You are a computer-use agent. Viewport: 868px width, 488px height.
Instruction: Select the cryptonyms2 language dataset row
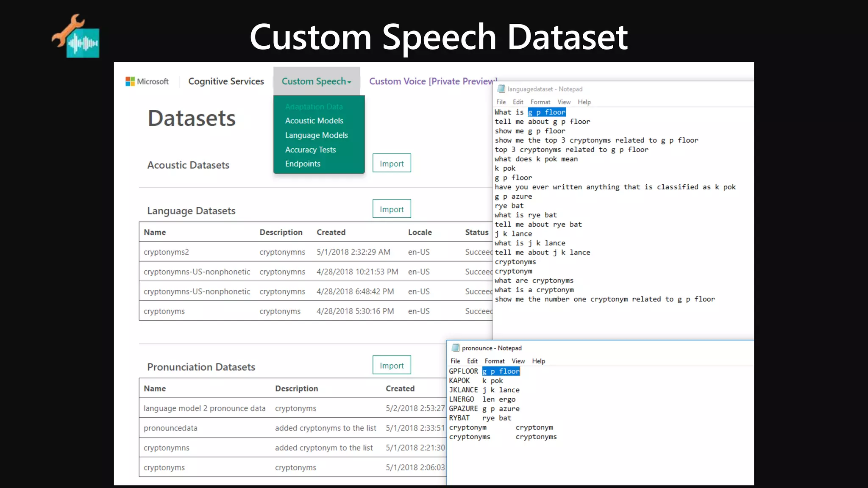click(x=166, y=252)
